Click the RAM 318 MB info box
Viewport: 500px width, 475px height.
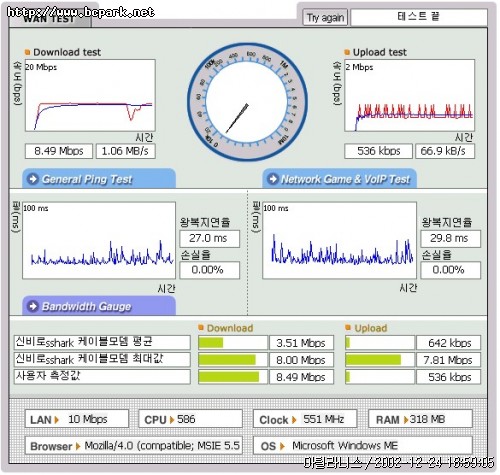point(420,419)
